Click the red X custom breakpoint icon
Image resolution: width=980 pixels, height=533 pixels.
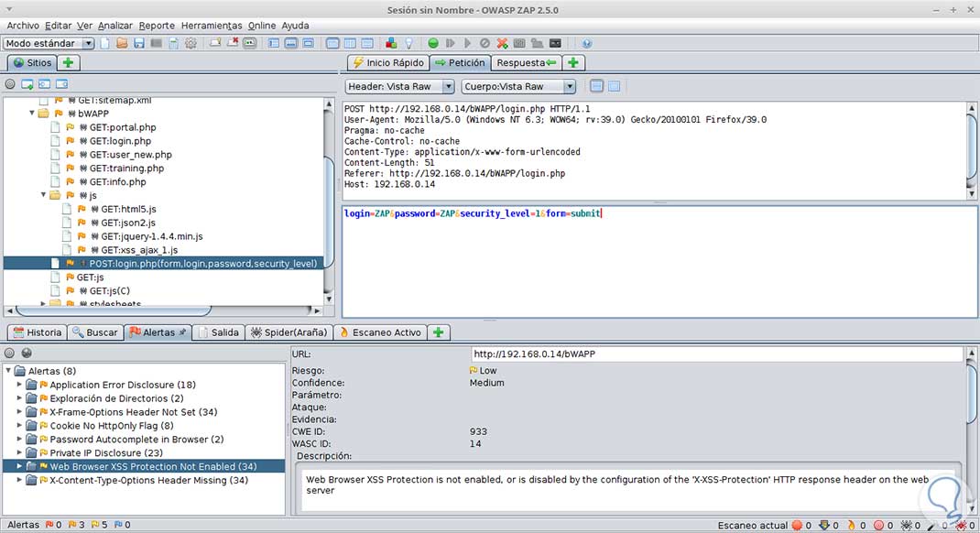coord(502,43)
